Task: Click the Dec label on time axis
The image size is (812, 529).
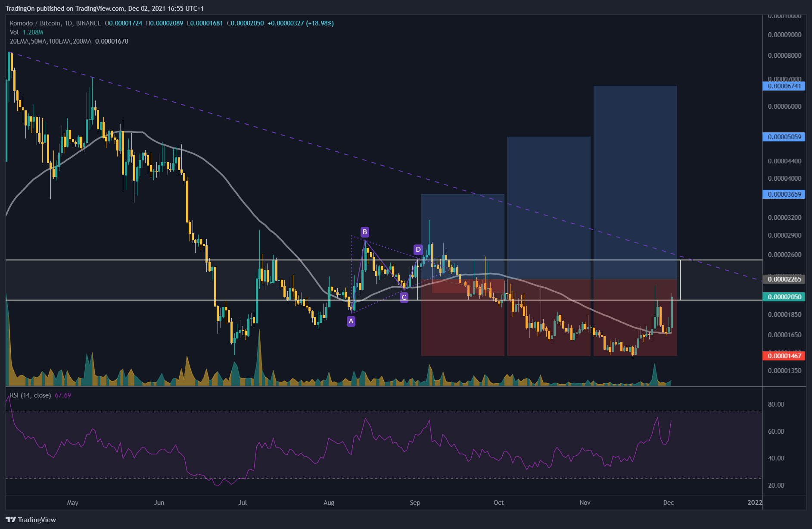Action: pyautogui.click(x=669, y=503)
